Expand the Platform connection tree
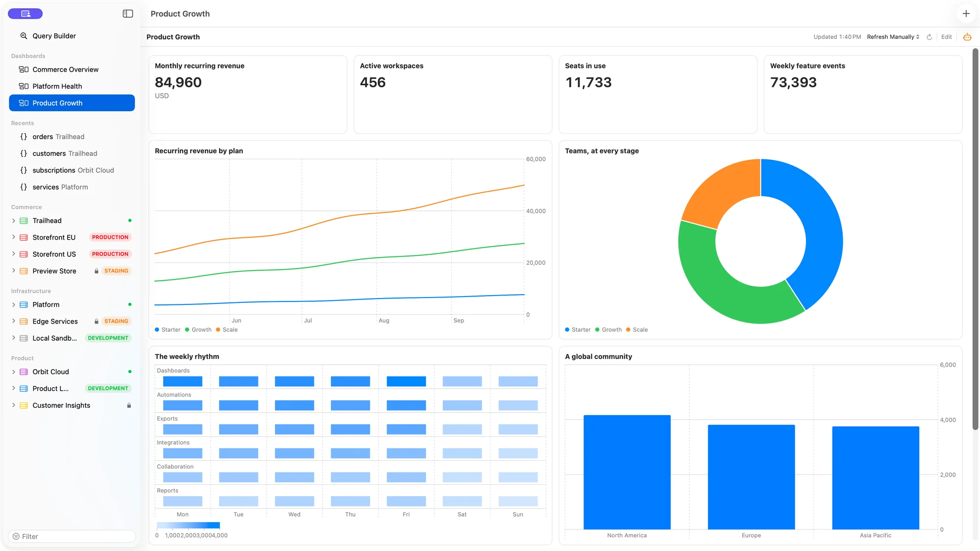The width and height of the screenshot is (980, 551). [14, 304]
